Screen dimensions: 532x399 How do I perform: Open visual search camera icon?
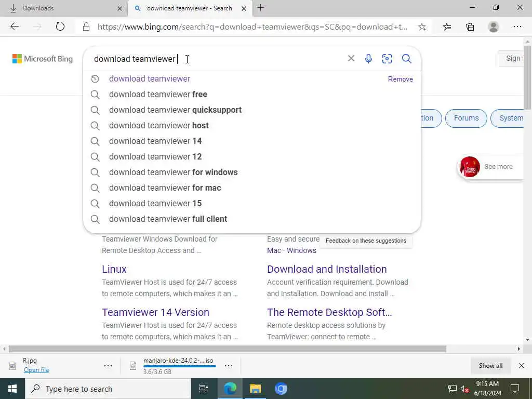(387, 59)
